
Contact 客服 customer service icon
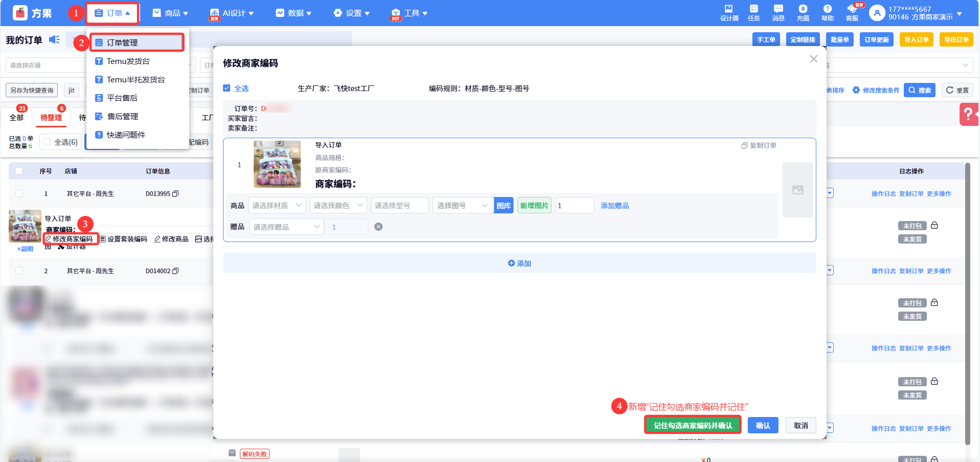[852, 12]
